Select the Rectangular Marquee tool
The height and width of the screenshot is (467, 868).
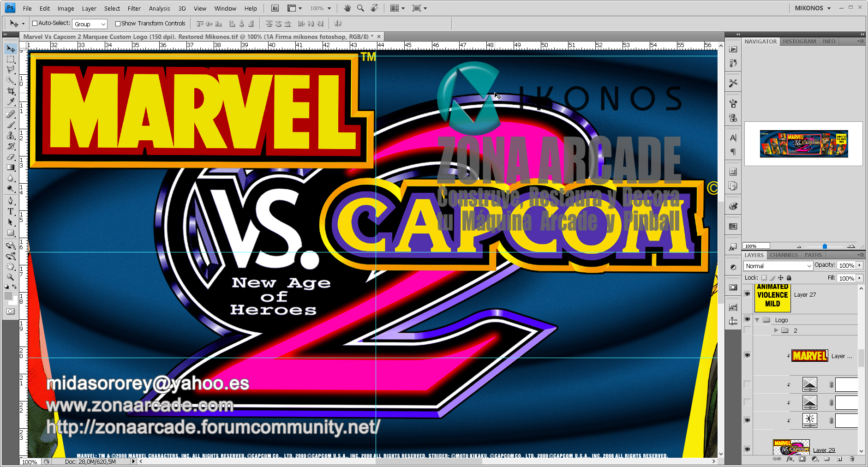[11, 59]
